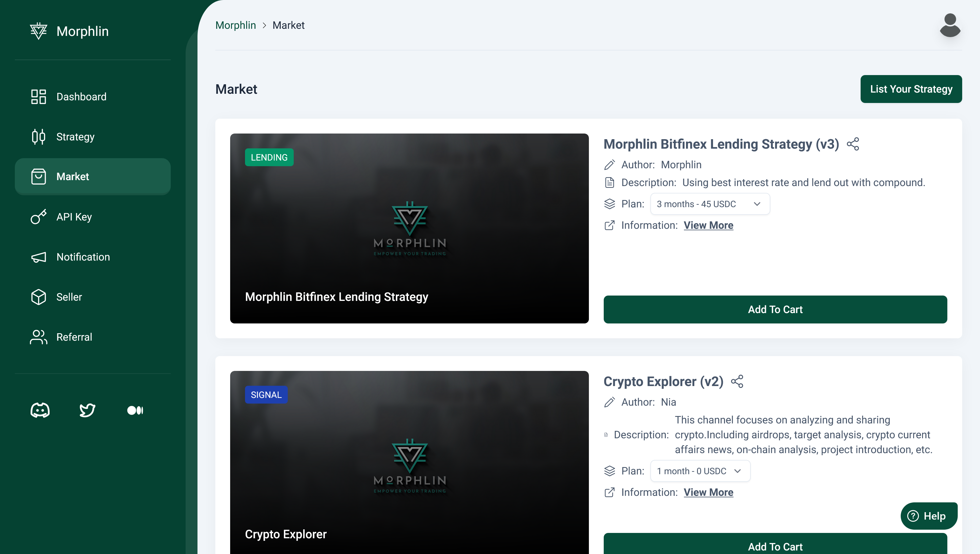The width and height of the screenshot is (980, 554).
Task: Open the Discord icon link
Action: coord(40,410)
